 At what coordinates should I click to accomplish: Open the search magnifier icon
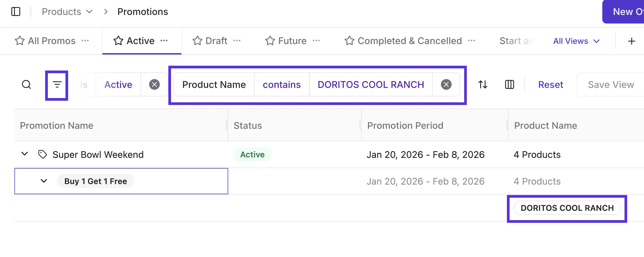tap(26, 85)
